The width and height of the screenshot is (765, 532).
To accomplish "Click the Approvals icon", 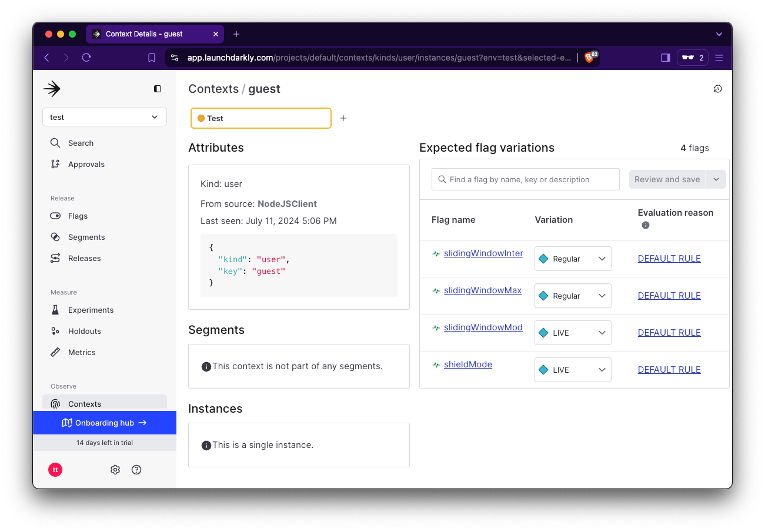I will click(x=55, y=164).
